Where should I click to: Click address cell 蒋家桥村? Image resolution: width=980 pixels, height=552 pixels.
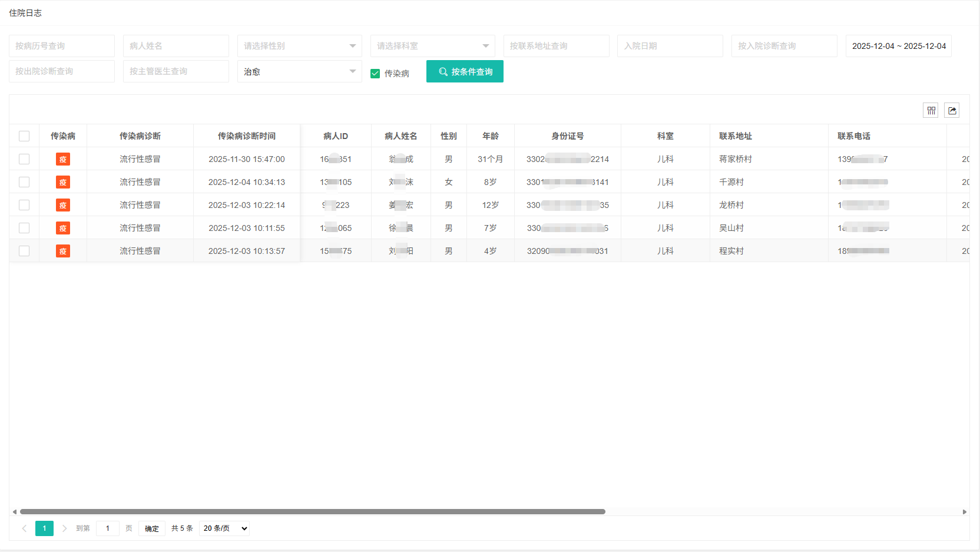[736, 159]
